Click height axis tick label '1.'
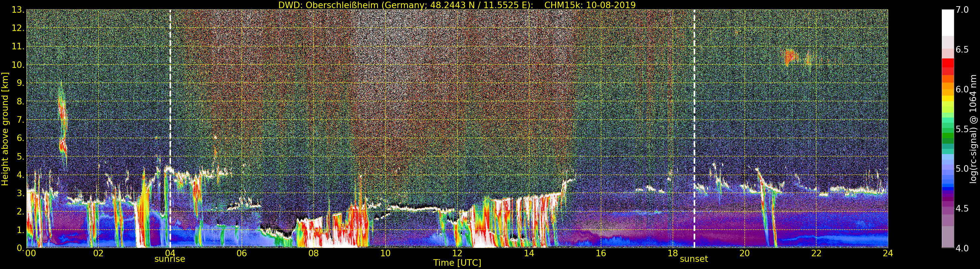This screenshot has height=269, width=980. click(x=20, y=230)
